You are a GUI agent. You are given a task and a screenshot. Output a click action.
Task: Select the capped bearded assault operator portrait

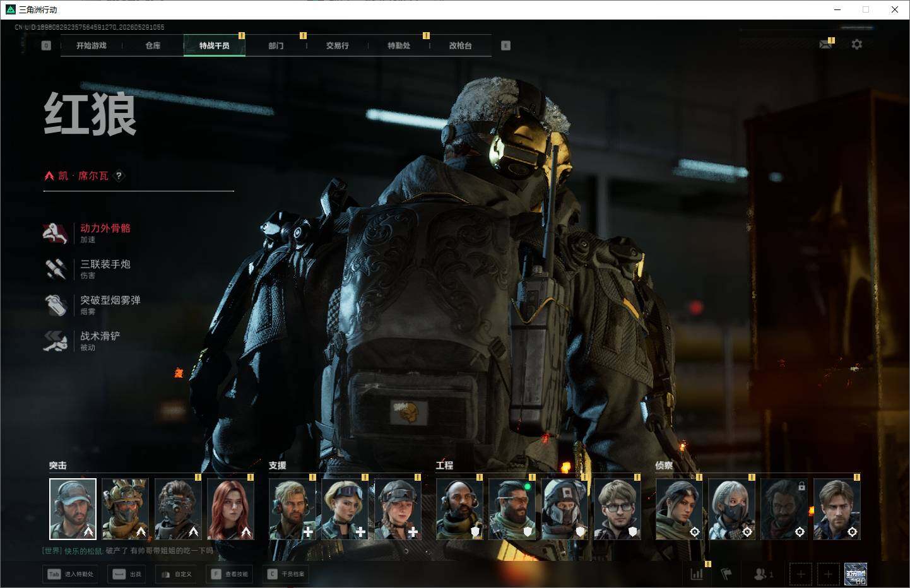pyautogui.click(x=73, y=509)
